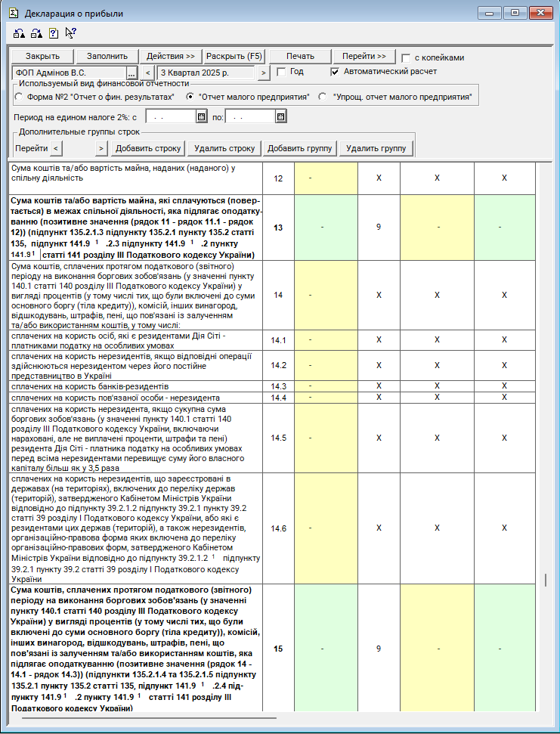Screen dimensions: 560x734
Task: Enable the 'с копейками' checkbox
Action: click(407, 58)
